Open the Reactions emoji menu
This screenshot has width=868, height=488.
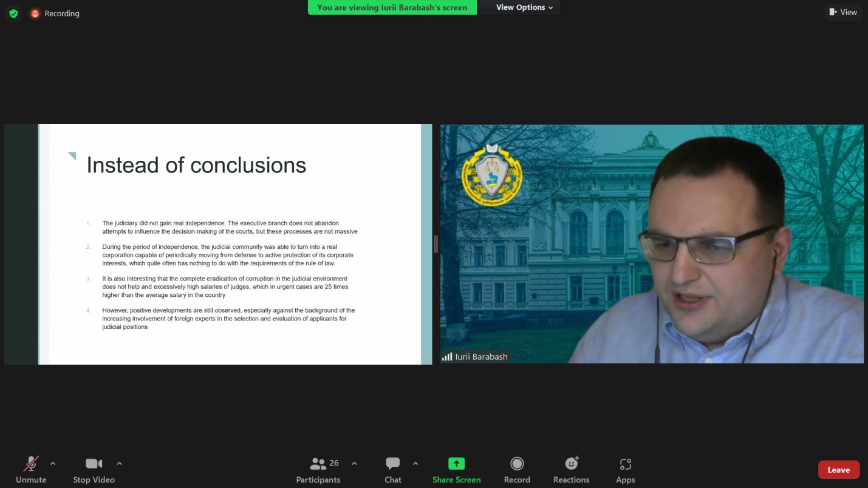coord(571,469)
